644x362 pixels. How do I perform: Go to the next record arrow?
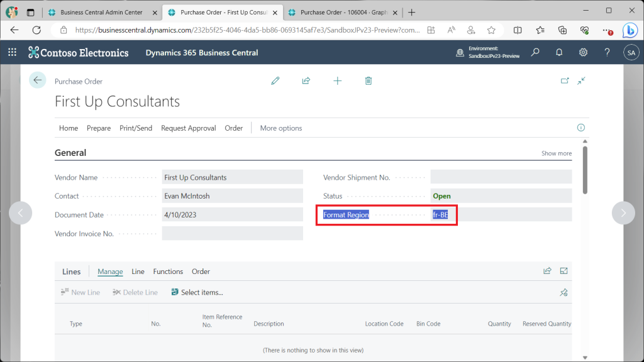click(x=623, y=212)
